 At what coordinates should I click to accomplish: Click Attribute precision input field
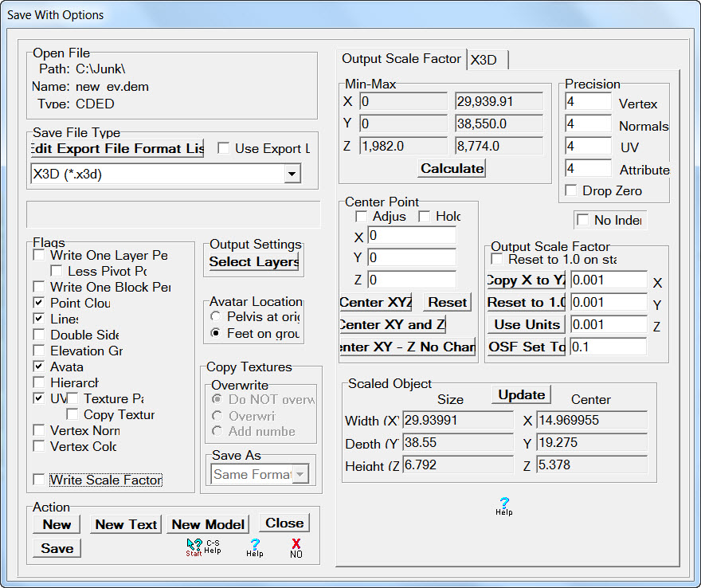588,169
